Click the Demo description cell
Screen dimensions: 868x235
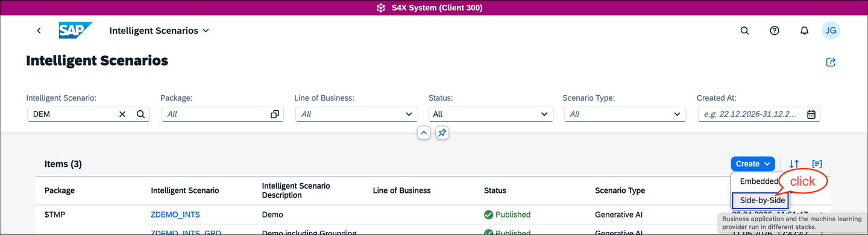tap(272, 215)
